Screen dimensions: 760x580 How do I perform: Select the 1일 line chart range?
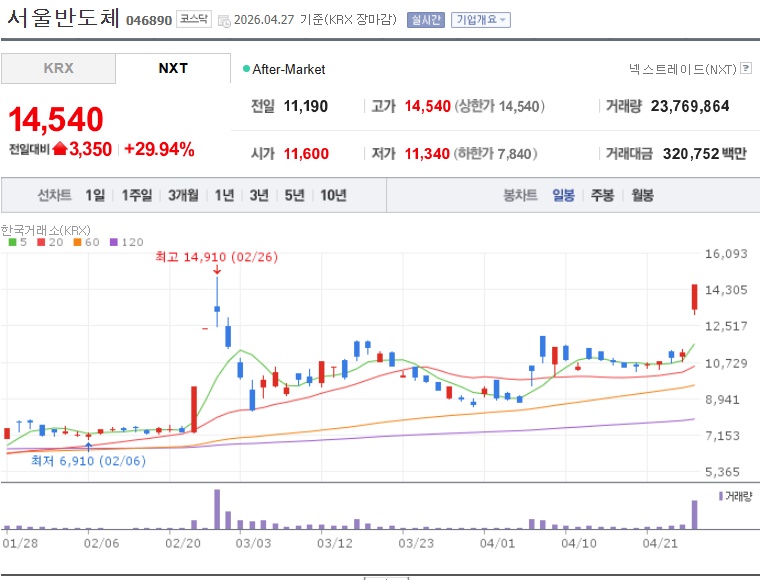coord(95,195)
